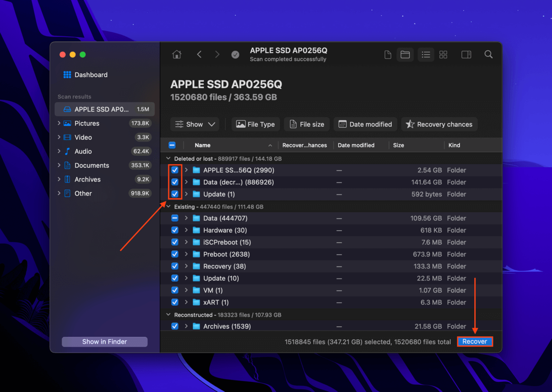Click iSCPreboot (15) folder name

pyautogui.click(x=227, y=242)
